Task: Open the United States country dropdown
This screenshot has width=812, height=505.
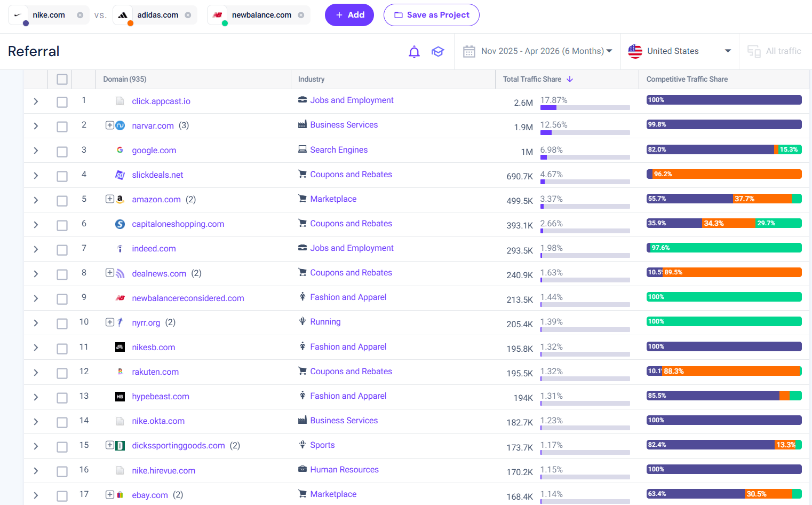Action: click(x=680, y=51)
